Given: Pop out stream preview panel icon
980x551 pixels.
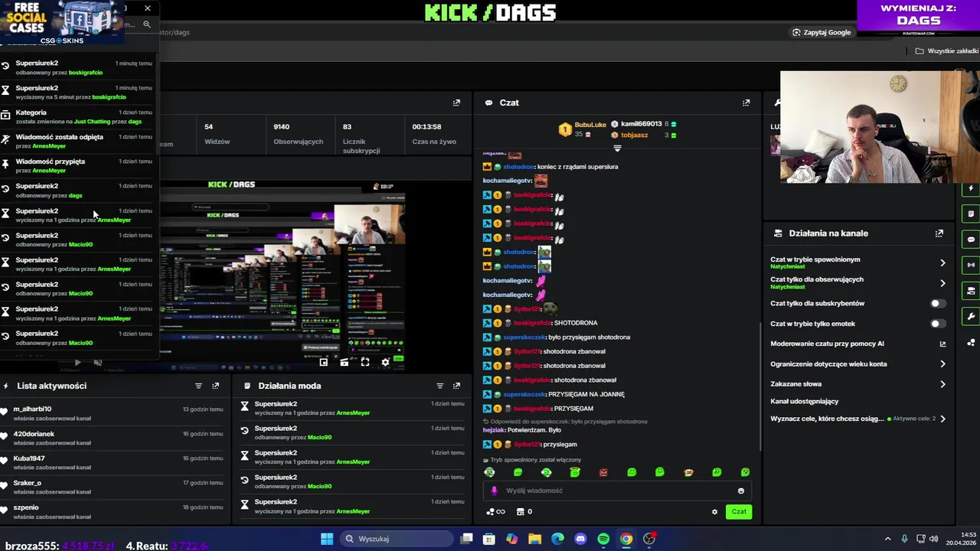Looking at the screenshot, I should (x=456, y=103).
